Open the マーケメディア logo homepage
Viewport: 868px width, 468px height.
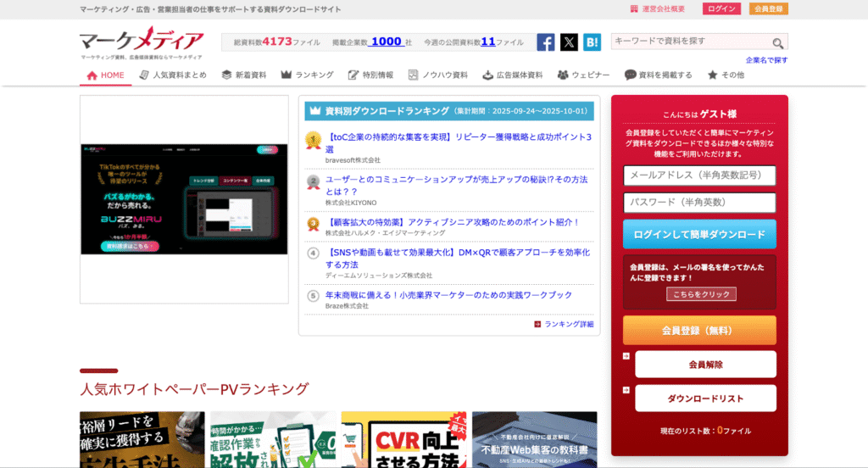142,42
